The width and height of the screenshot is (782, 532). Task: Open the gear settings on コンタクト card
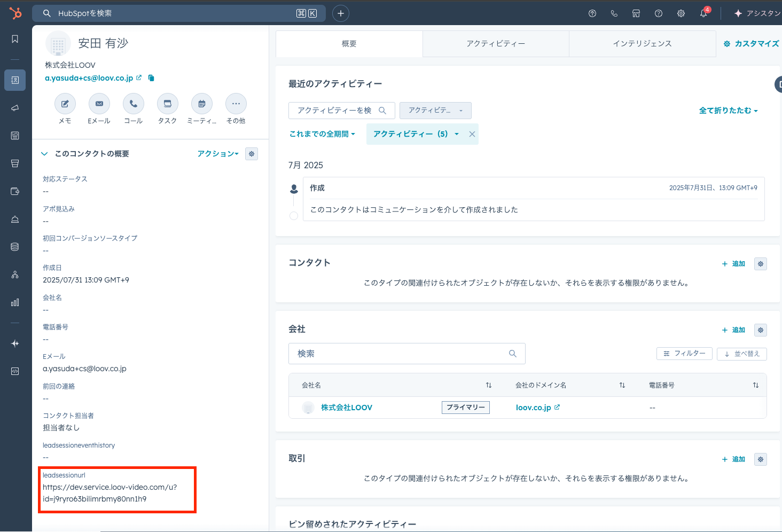pos(761,264)
